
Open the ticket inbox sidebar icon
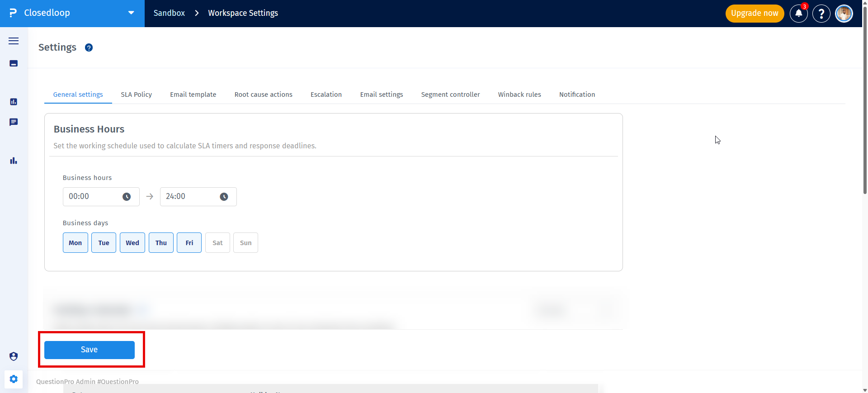click(14, 63)
